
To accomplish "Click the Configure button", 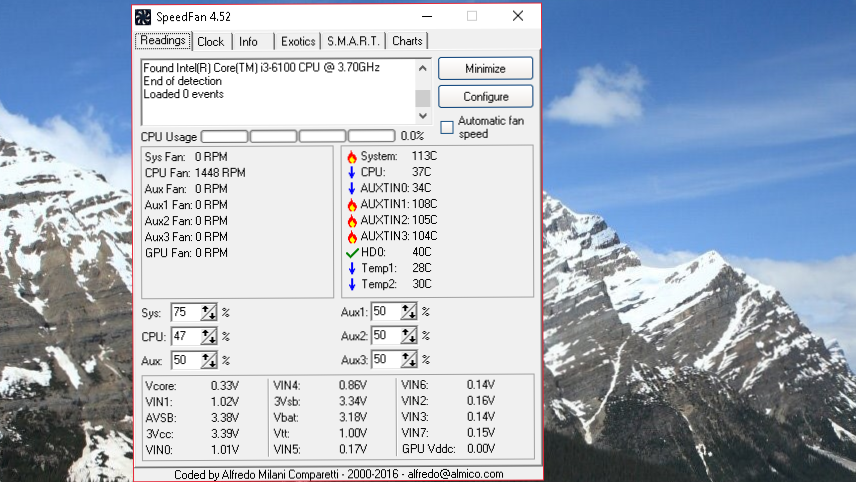I will (x=485, y=97).
